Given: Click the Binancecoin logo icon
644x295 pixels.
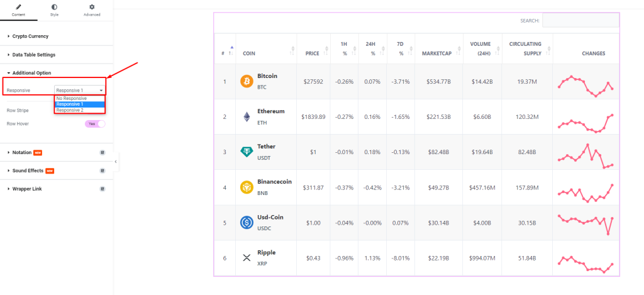Looking at the screenshot, I should coord(247,187).
